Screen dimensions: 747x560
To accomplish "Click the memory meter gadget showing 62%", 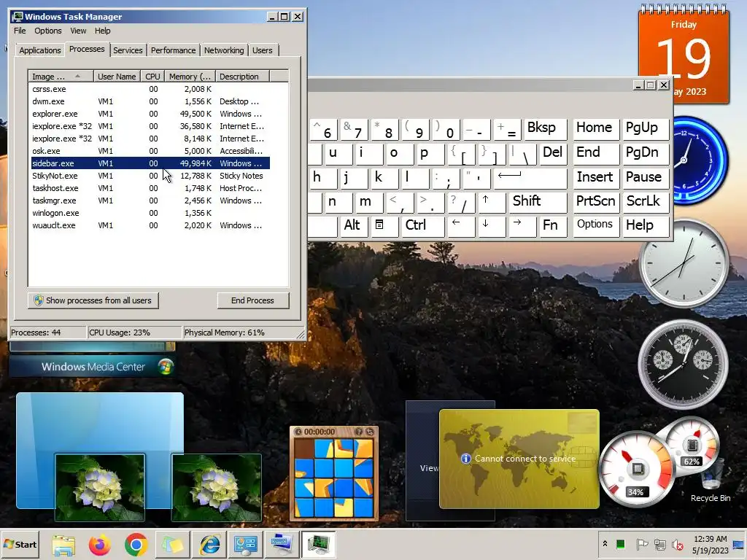I will point(692,446).
